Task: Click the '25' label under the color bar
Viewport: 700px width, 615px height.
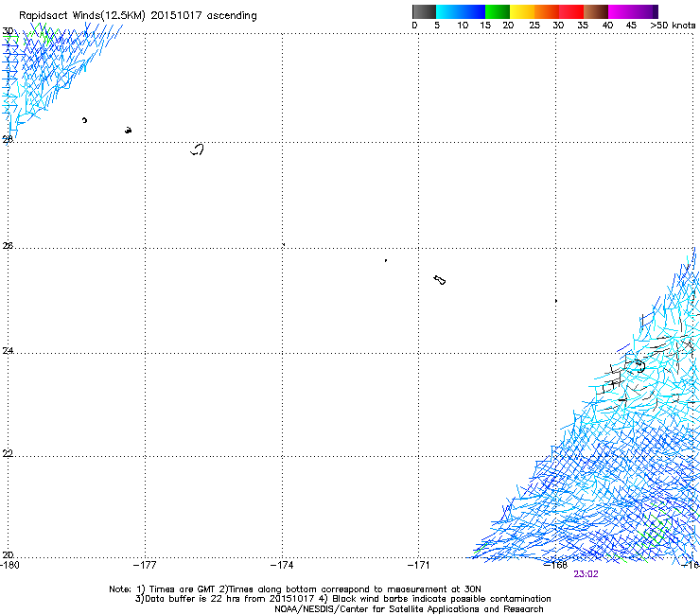Action: click(534, 26)
